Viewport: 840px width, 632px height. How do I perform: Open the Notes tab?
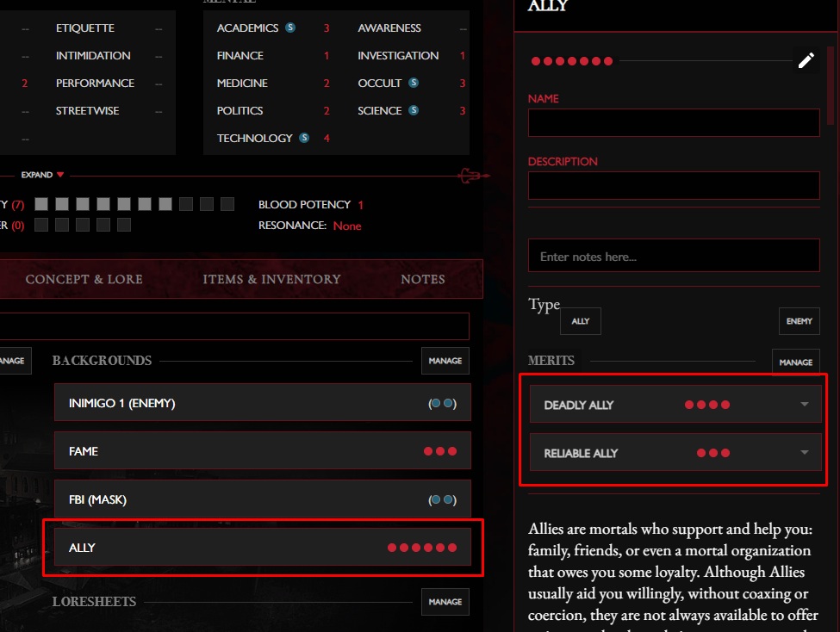coord(422,280)
